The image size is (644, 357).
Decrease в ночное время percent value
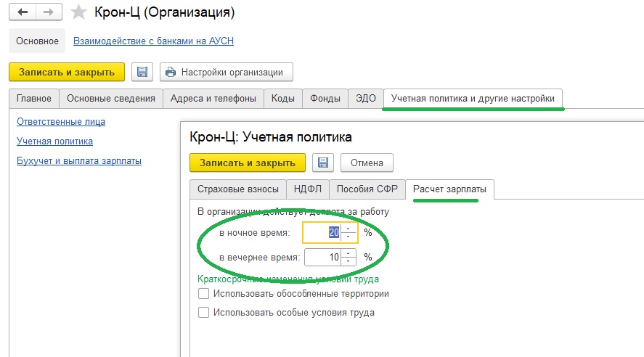(349, 237)
